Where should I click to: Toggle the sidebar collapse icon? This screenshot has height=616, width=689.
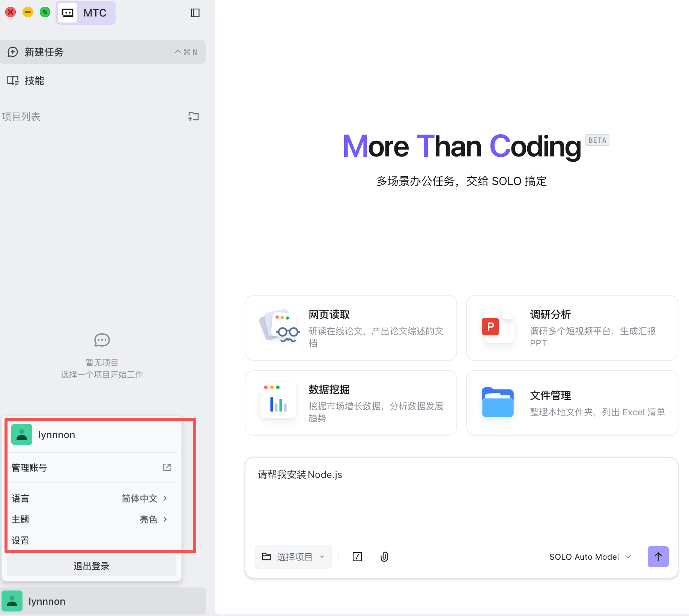point(195,13)
